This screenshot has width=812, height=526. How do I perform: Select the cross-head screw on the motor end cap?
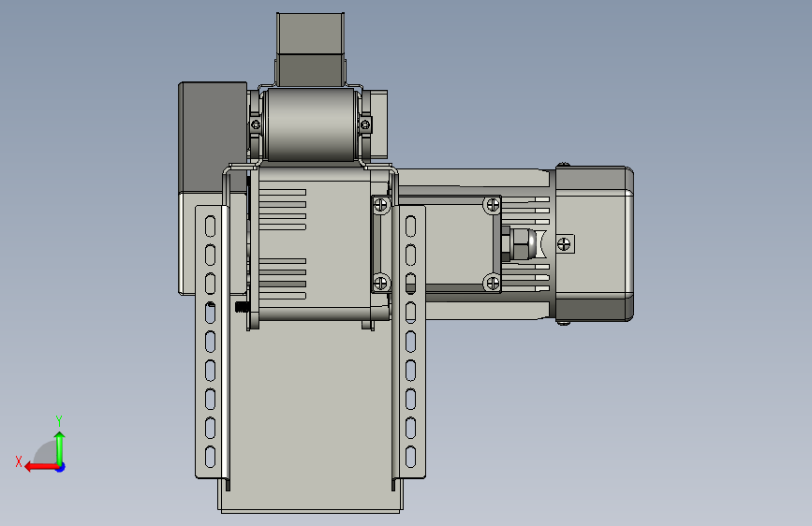565,243
